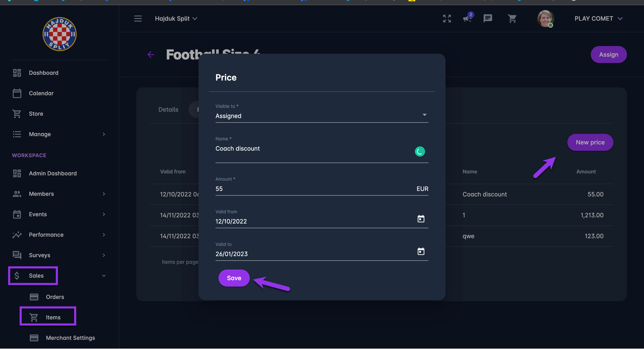Image resolution: width=644 pixels, height=349 pixels.
Task: Go to Orders in the sidebar
Action: (55, 297)
